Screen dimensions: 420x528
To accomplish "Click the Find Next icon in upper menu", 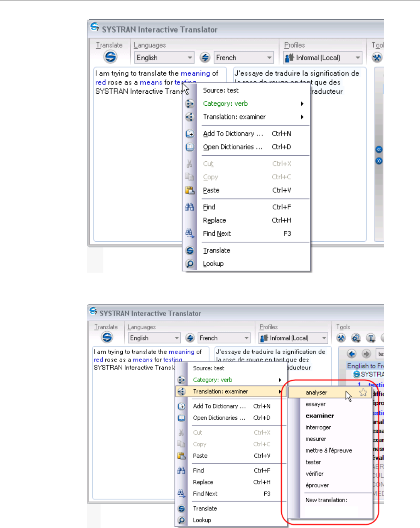I will pos(189,233).
